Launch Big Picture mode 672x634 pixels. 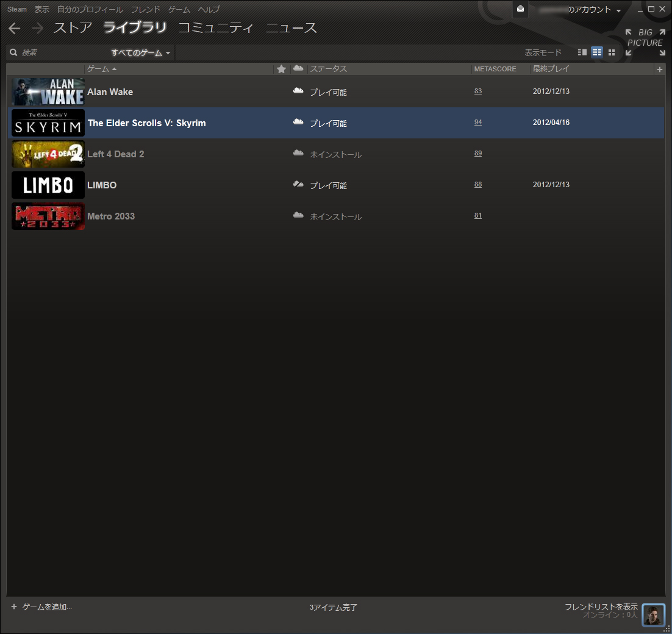[x=645, y=43]
